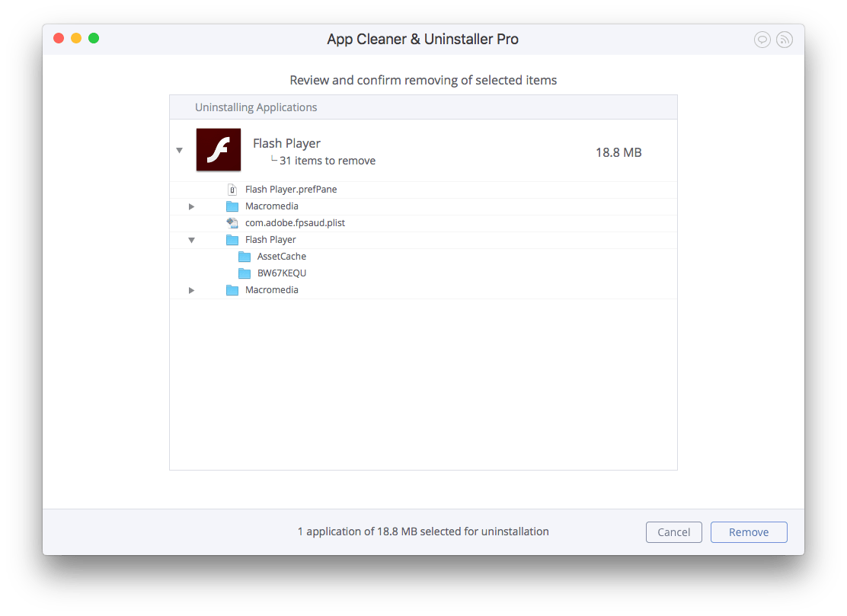Screen dimensions: 847x616
Task: Click the com.adobe.fpsaud.plist file icon
Action: coord(232,222)
